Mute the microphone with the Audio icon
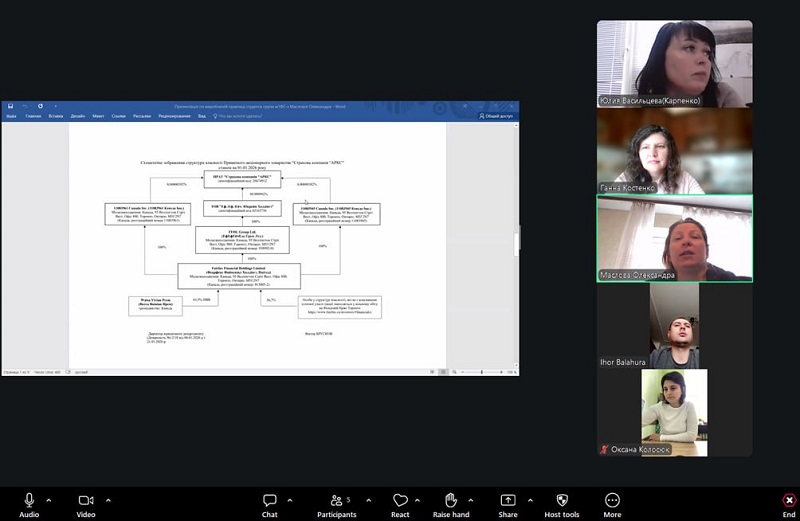Screen dimensions: 800x521 click(29, 500)
